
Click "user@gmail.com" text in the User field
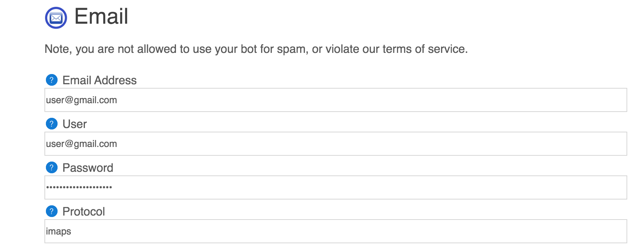[81, 144]
